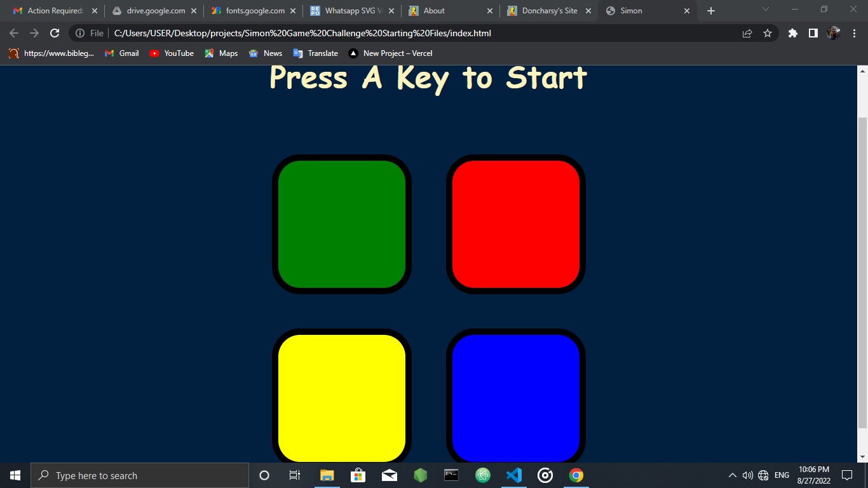The width and height of the screenshot is (868, 488).
Task: Open the News bookmark
Action: click(x=266, y=53)
